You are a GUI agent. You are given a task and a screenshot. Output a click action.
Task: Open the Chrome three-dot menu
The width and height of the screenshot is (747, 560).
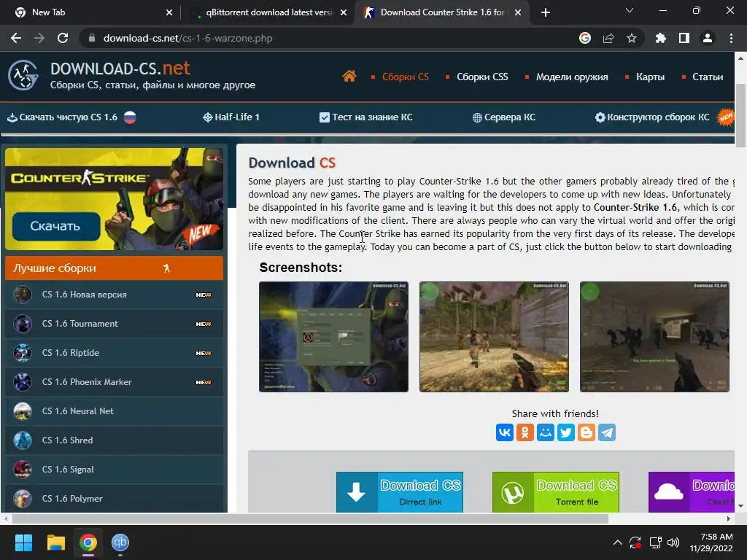click(x=731, y=38)
